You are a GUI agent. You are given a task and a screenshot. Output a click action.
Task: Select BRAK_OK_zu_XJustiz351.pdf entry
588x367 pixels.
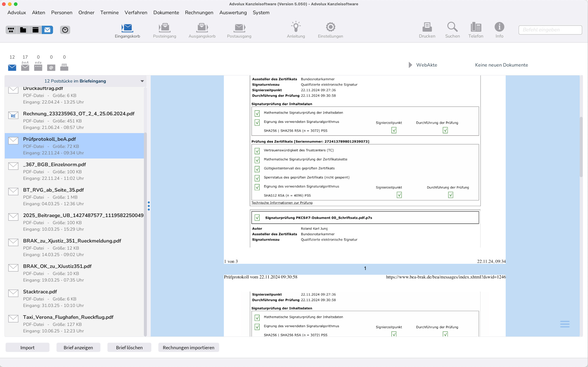point(74,273)
